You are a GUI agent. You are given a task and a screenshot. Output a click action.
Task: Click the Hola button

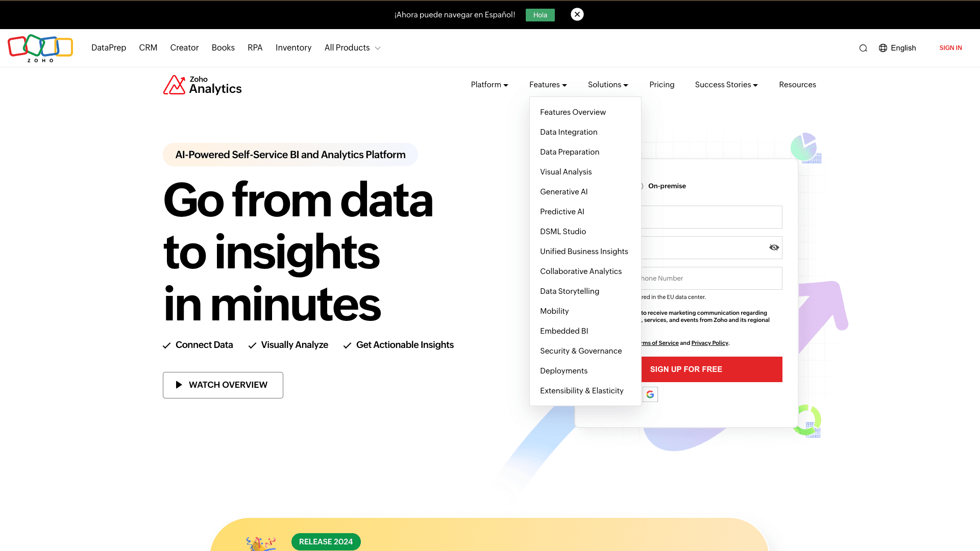[x=540, y=15]
